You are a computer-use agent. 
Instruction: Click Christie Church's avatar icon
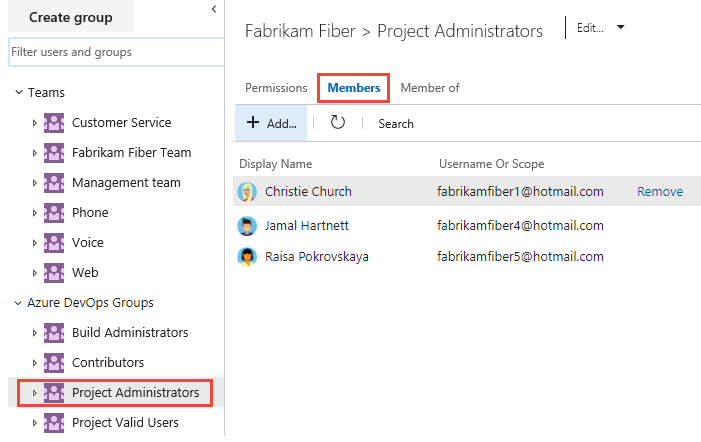tap(247, 191)
